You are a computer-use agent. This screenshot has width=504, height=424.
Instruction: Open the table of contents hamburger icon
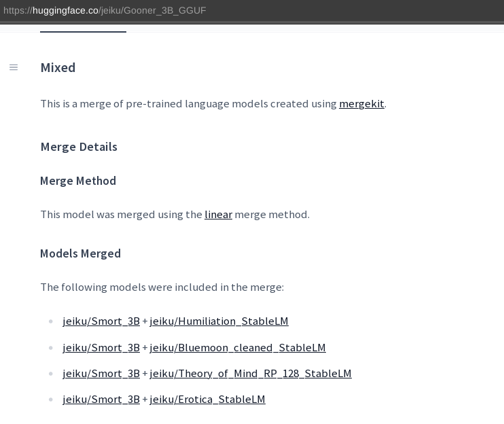pos(14,67)
